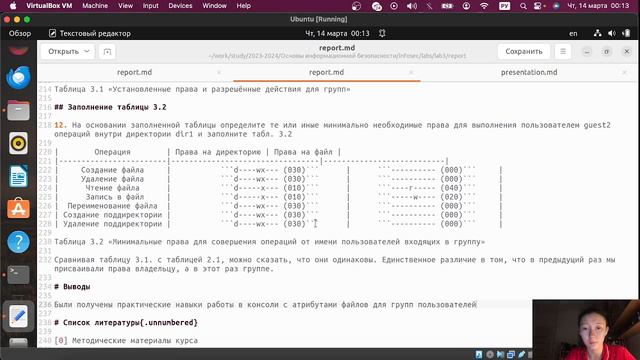Open macOS battery status menu
The image size is (640, 360).
(x=447, y=6)
